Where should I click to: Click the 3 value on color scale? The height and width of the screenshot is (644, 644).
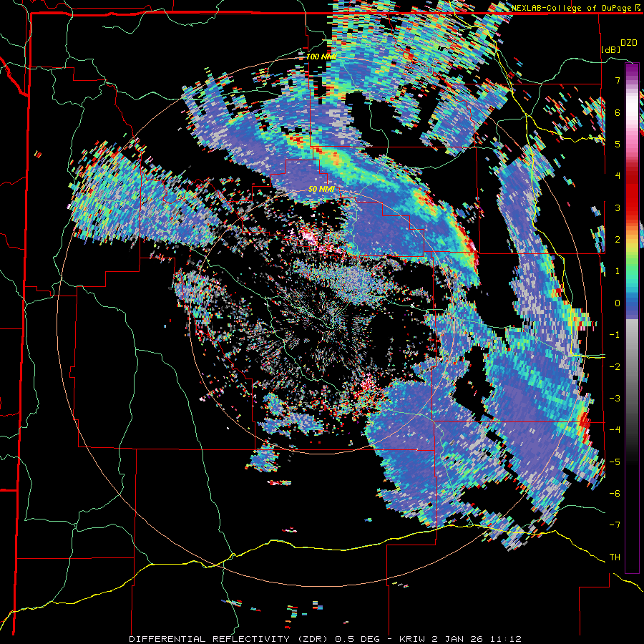[x=618, y=208]
